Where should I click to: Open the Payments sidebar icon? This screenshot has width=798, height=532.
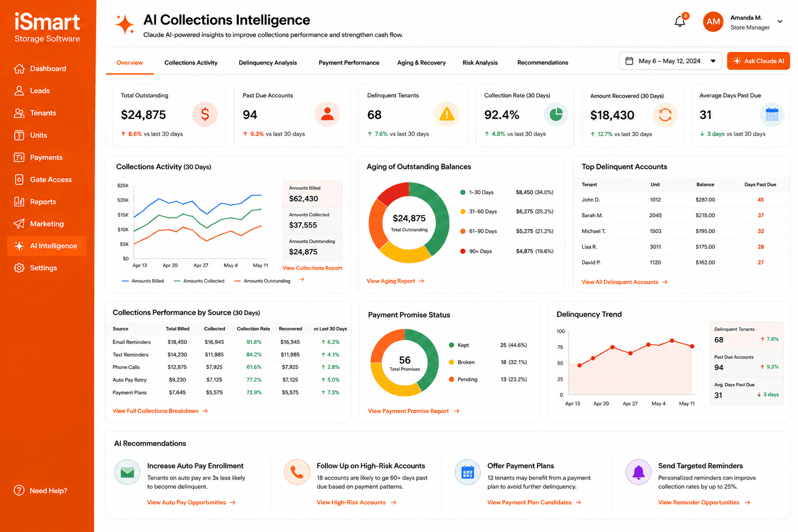pyautogui.click(x=19, y=157)
